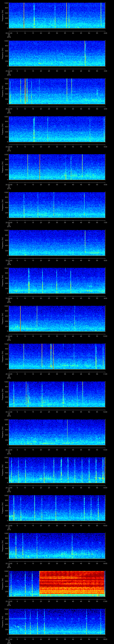The width and height of the screenshot is (114, 644).
Task: Open the spectrogram panel starting at 20:06:00
Action: click(x=57, y=205)
